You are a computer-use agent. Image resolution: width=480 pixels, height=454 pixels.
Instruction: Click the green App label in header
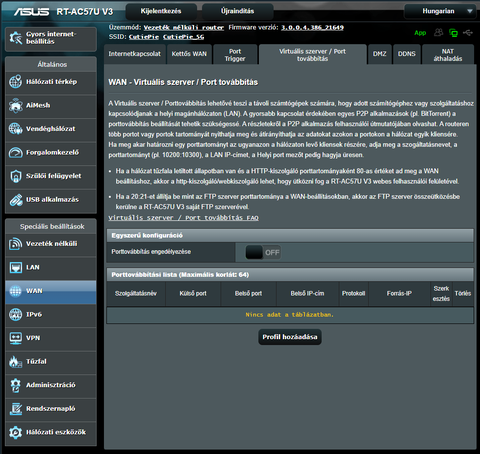(x=420, y=33)
